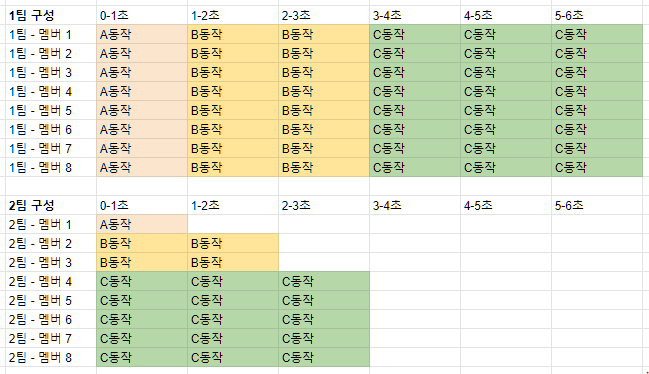Click 5-6초 C동작 cell of 1팀 - 멤버 3
649x374 pixels.
(x=597, y=72)
